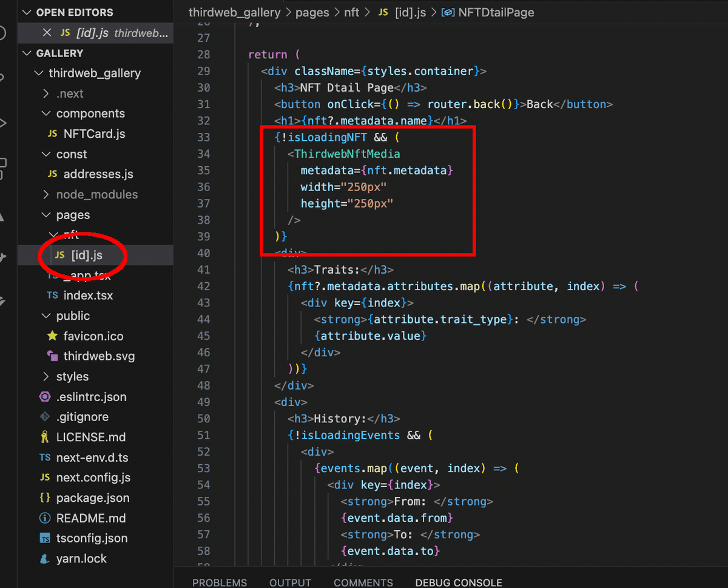Click line number 44 in the gutter
The height and width of the screenshot is (588, 728).
(204, 319)
